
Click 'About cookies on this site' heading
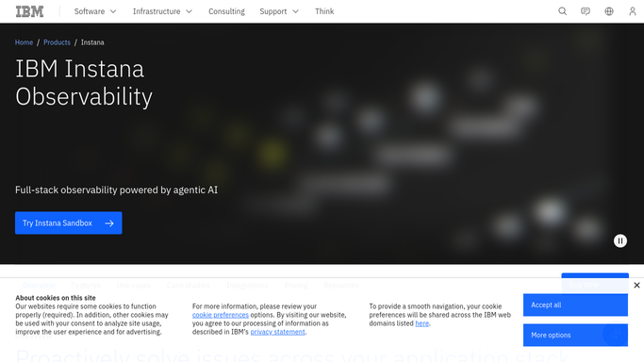tap(56, 298)
